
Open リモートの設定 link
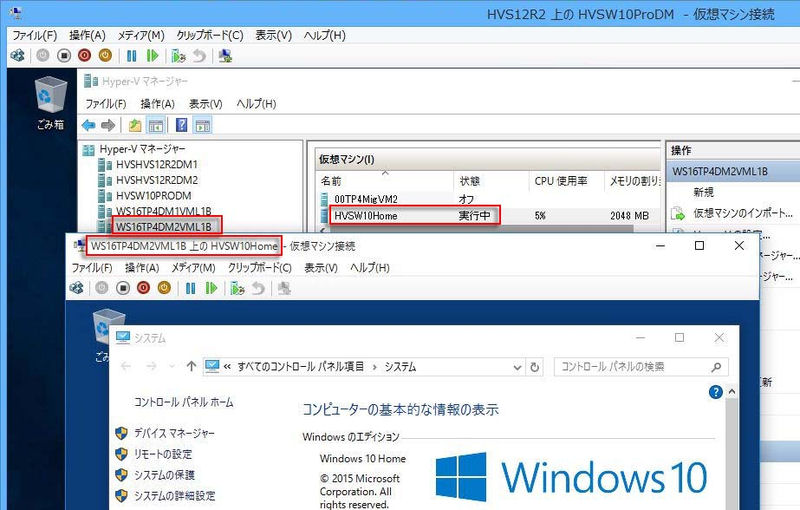click(163, 454)
